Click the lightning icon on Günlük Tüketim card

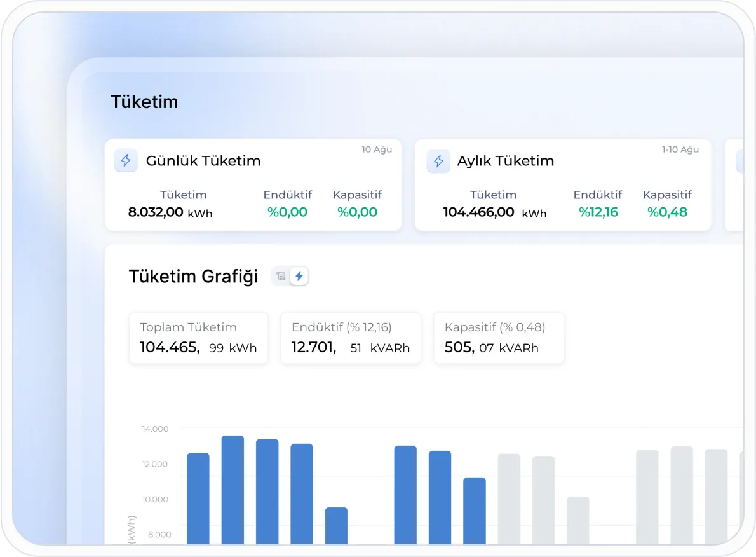click(126, 160)
